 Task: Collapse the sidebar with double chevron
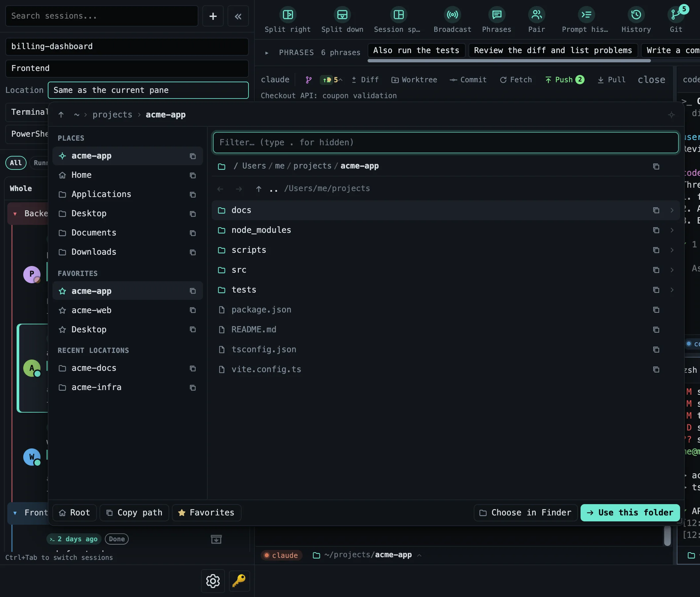238,16
